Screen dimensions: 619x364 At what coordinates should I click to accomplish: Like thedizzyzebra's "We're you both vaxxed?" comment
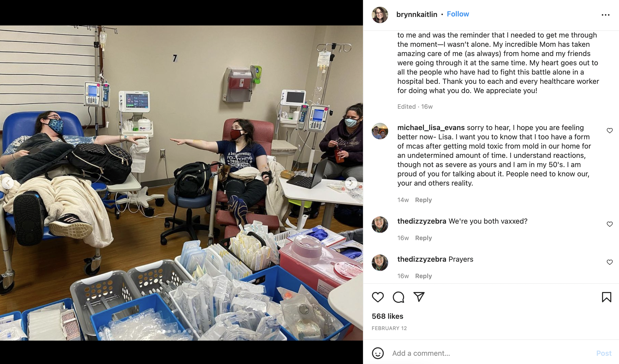609,224
